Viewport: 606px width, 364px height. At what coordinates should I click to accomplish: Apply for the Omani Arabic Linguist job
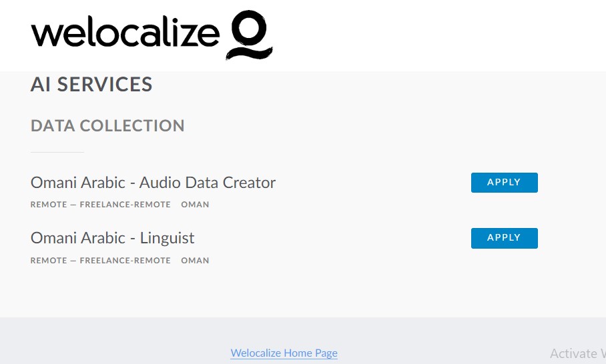[505, 238]
